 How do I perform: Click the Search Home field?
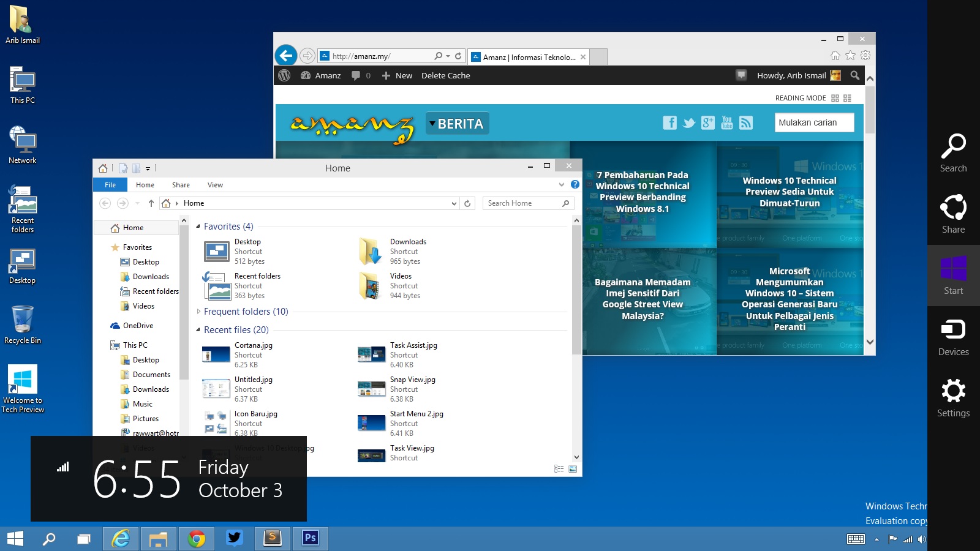528,203
